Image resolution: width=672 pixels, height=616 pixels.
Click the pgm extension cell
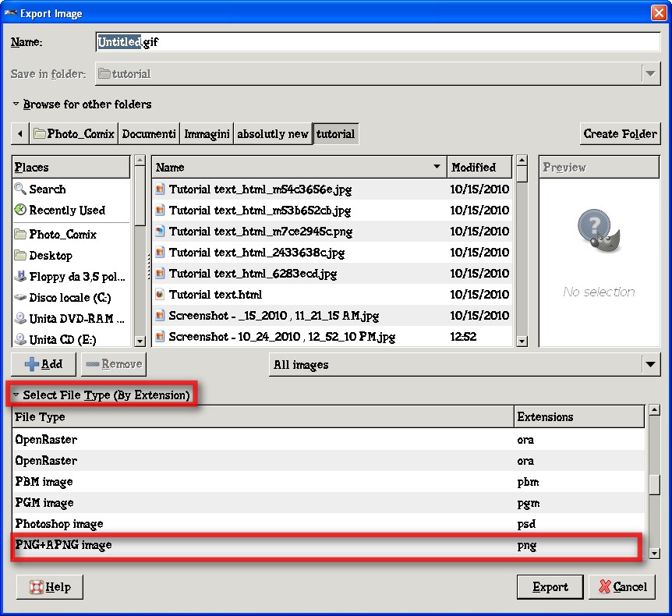(x=528, y=503)
